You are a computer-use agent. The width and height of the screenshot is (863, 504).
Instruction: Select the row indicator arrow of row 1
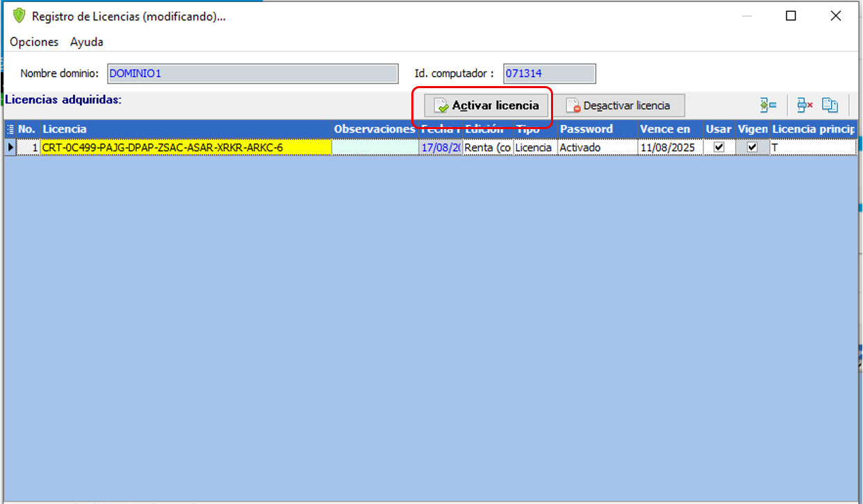tap(10, 147)
